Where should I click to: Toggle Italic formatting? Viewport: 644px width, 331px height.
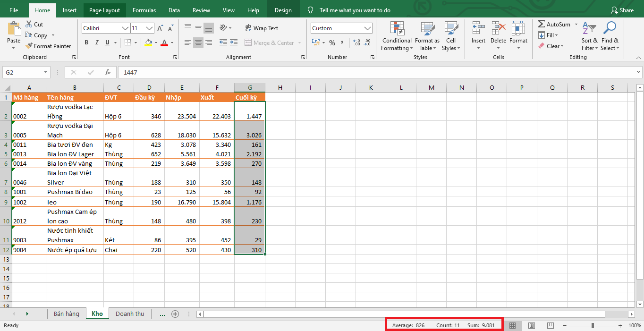97,43
